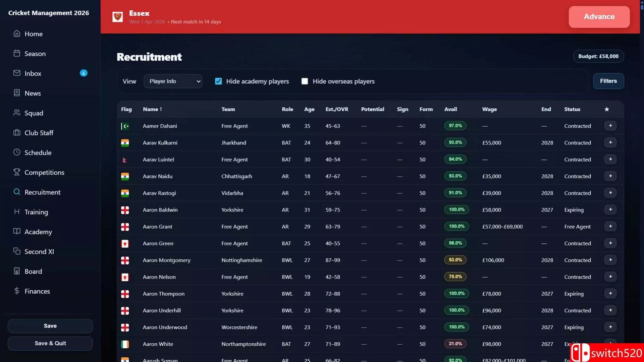This screenshot has height=362, width=644.
Task: Shortlist Aamer Dahani with plus icon
Action: 610,126
